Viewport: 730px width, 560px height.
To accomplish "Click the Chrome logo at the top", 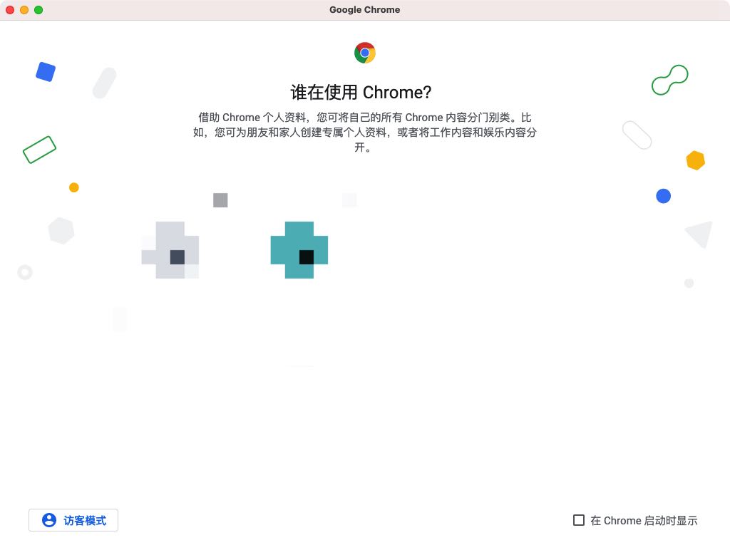I will point(364,53).
